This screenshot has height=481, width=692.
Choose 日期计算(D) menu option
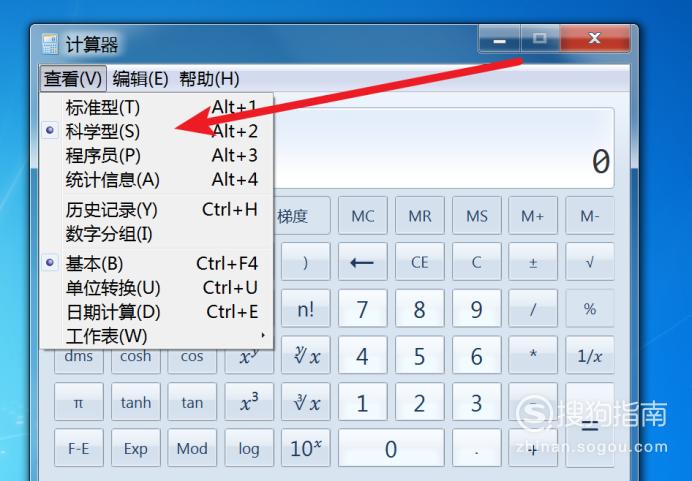(157, 312)
